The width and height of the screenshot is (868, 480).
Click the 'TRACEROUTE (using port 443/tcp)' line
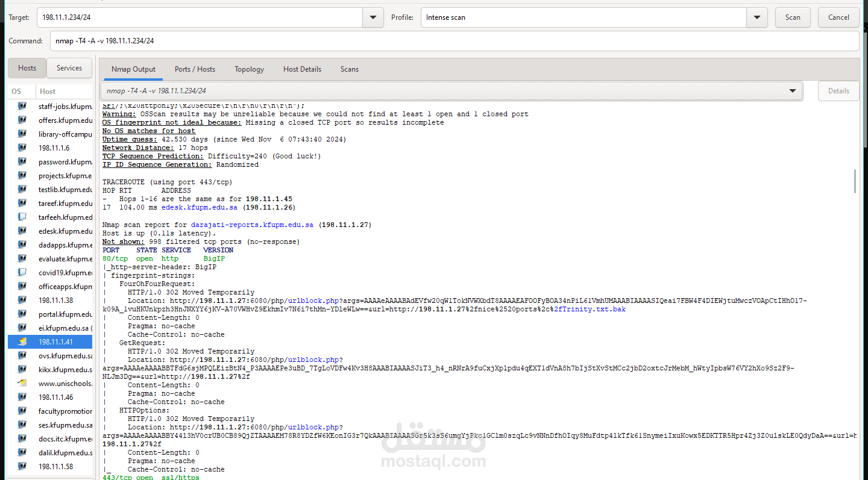[167, 182]
